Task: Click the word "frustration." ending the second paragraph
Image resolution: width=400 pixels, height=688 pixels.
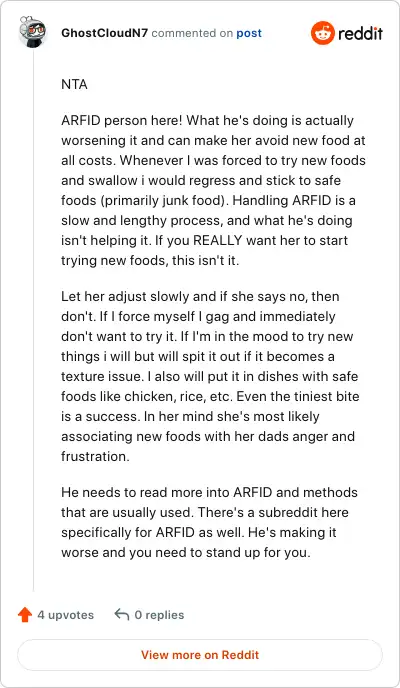Action: [95, 456]
